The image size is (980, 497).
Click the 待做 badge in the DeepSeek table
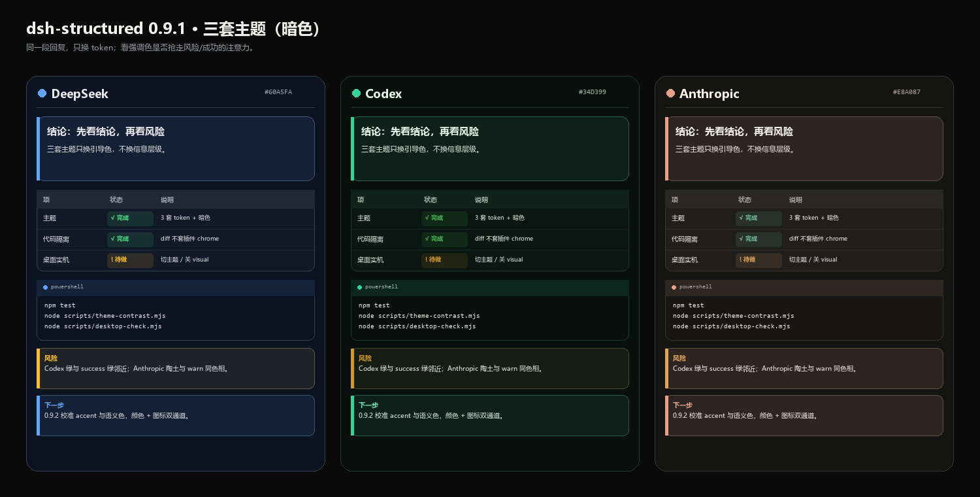130,260
